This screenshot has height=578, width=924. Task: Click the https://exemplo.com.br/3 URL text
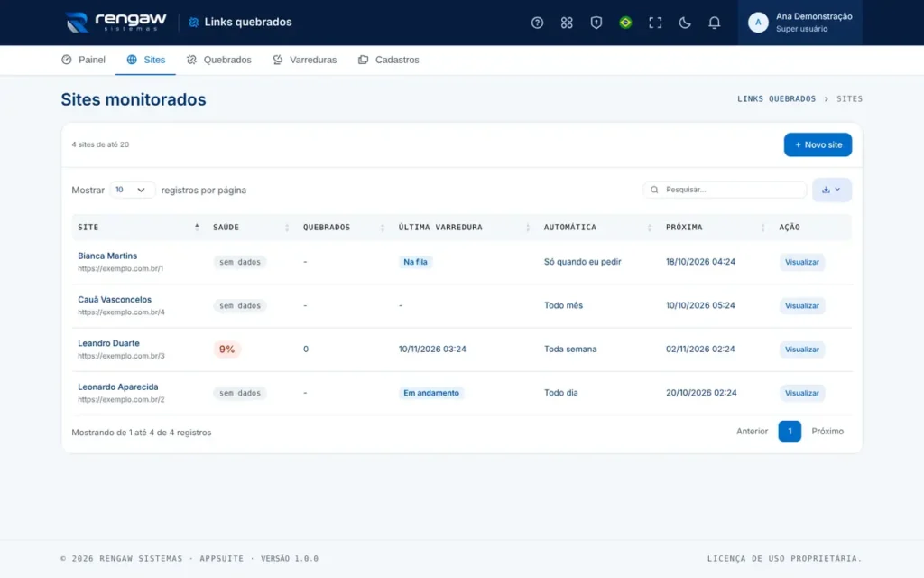click(121, 356)
